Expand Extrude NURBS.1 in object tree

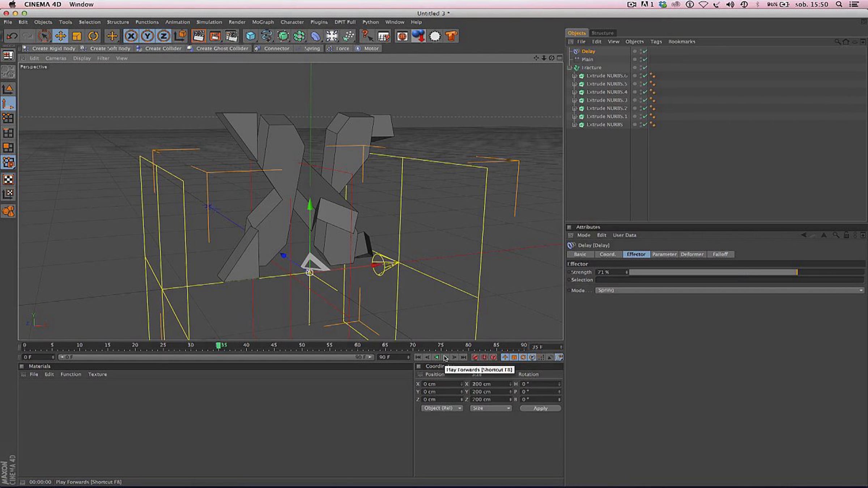[x=574, y=116]
